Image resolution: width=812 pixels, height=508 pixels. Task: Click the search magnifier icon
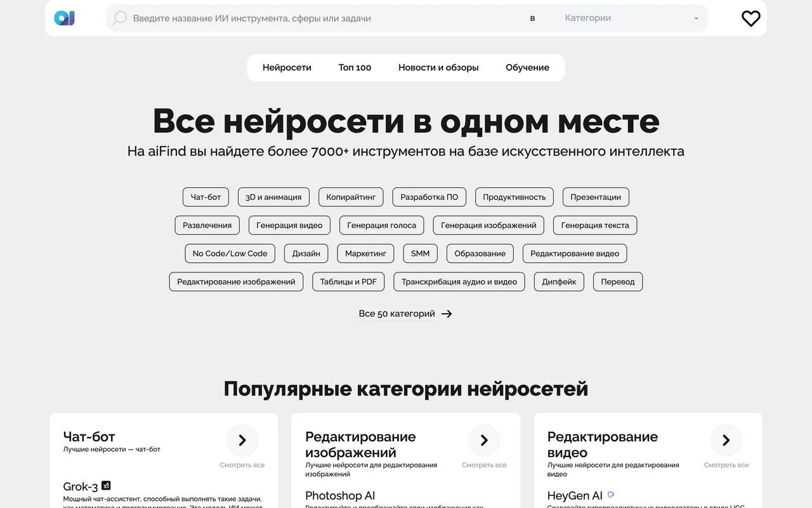[119, 18]
